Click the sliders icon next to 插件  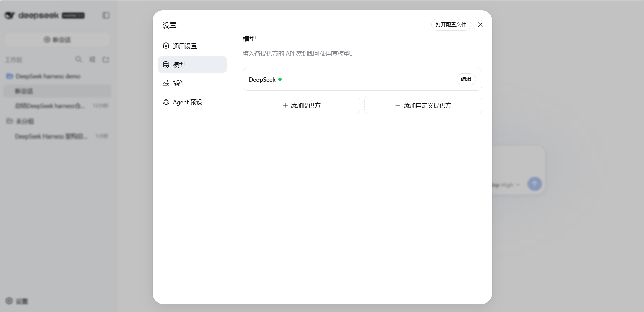pyautogui.click(x=166, y=83)
